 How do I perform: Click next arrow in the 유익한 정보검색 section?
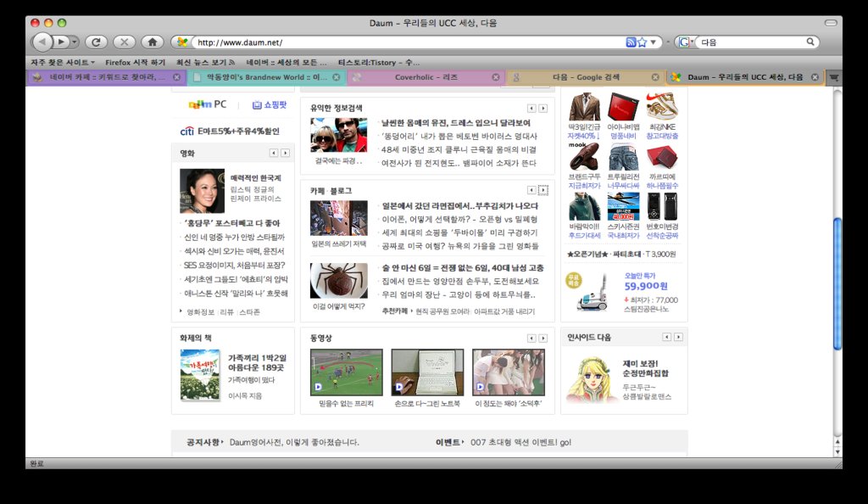tap(543, 108)
